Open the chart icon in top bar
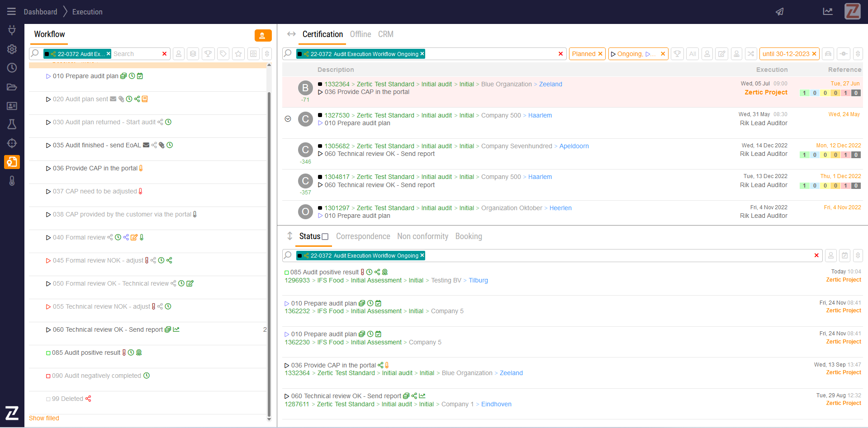The width and height of the screenshot is (868, 428). [828, 12]
